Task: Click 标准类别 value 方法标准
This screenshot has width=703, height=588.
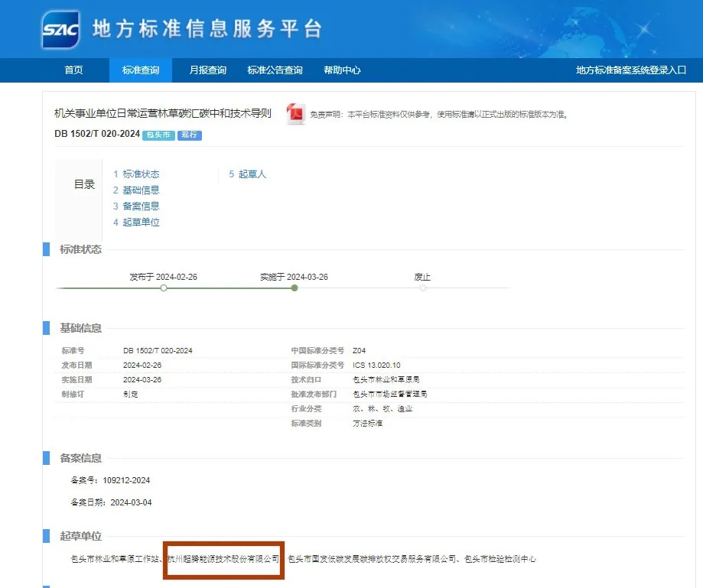Action: pos(368,423)
